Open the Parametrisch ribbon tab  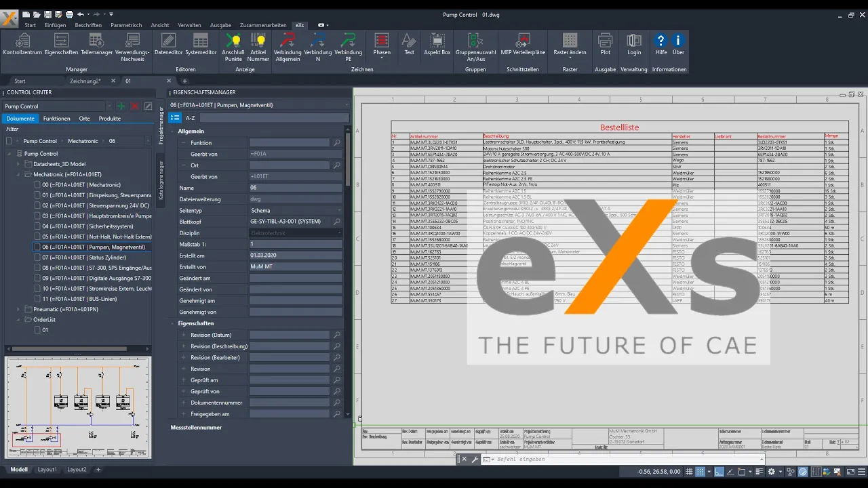point(126,25)
